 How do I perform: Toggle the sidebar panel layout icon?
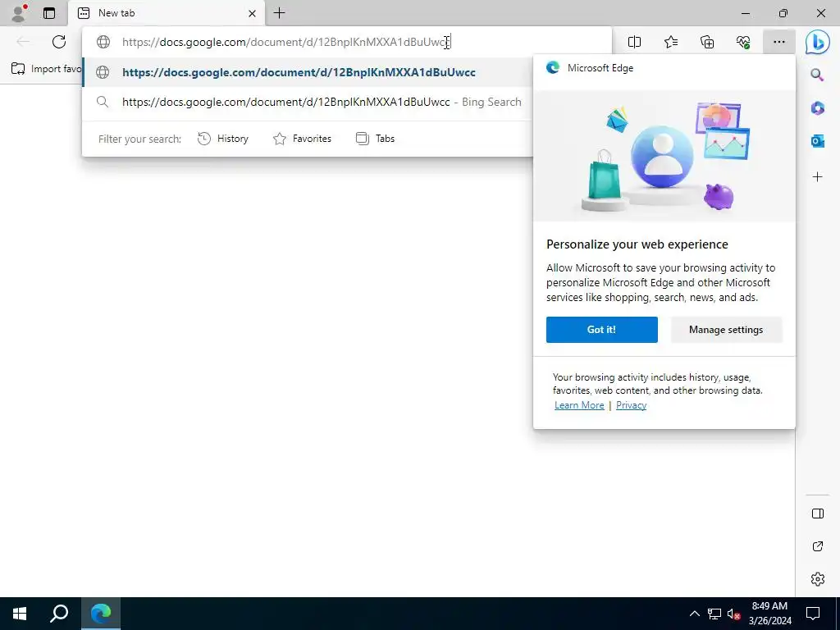pyautogui.click(x=818, y=514)
